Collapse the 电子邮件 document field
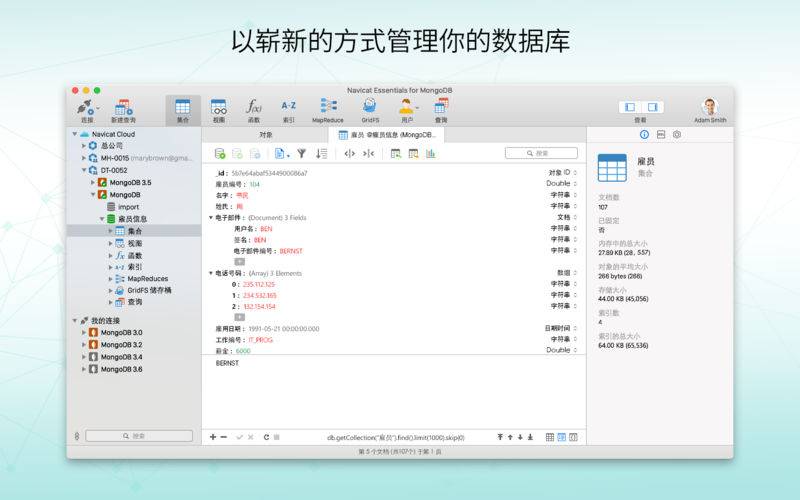The height and width of the screenshot is (500, 800). tap(211, 218)
